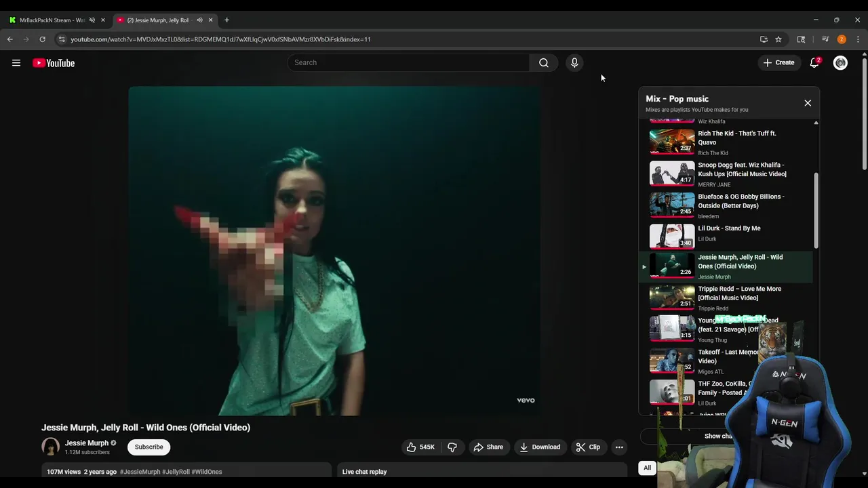Open the browser profile icon
Screen dimensions: 868x488
tap(842, 39)
